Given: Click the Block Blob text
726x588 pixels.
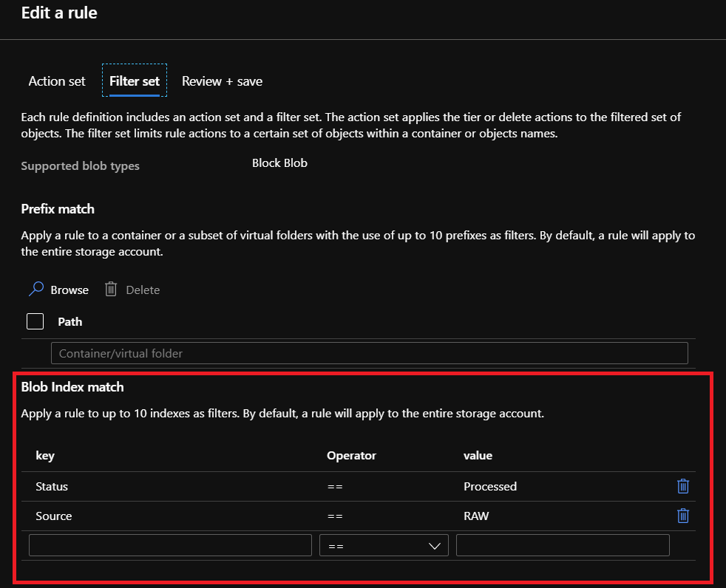Looking at the screenshot, I should pos(279,163).
